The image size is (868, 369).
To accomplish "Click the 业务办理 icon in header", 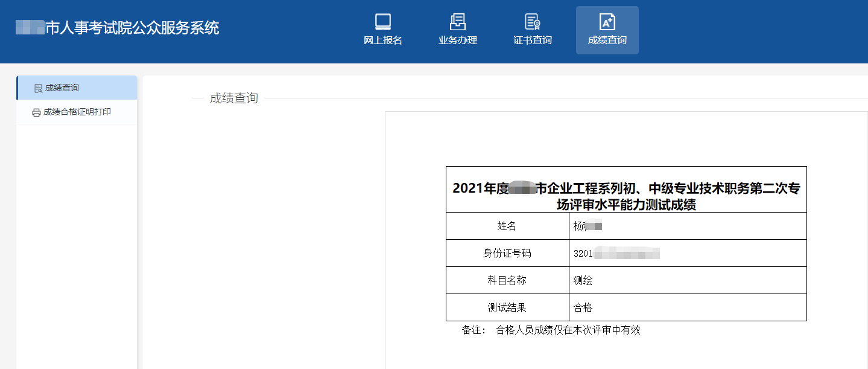I will (457, 22).
